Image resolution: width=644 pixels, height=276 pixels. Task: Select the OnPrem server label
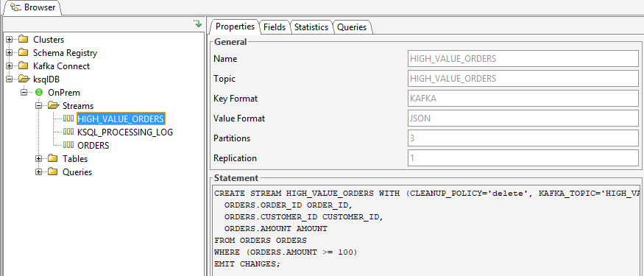[63, 93]
